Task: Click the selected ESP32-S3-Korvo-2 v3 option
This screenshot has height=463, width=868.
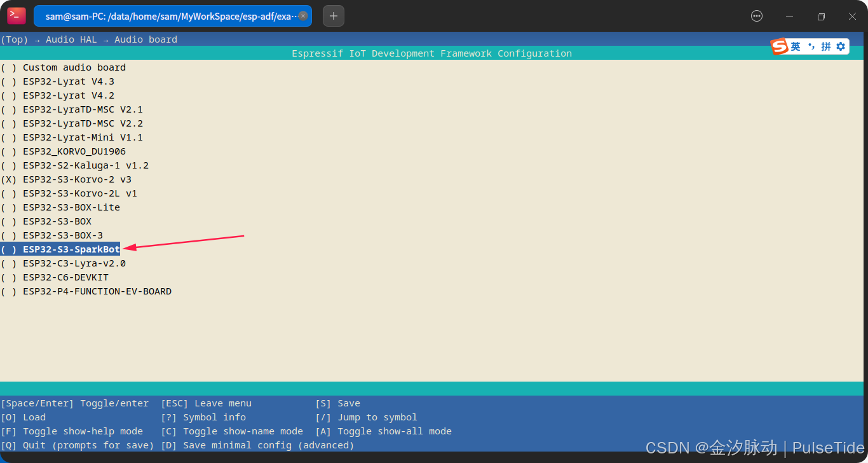Action: coord(65,179)
